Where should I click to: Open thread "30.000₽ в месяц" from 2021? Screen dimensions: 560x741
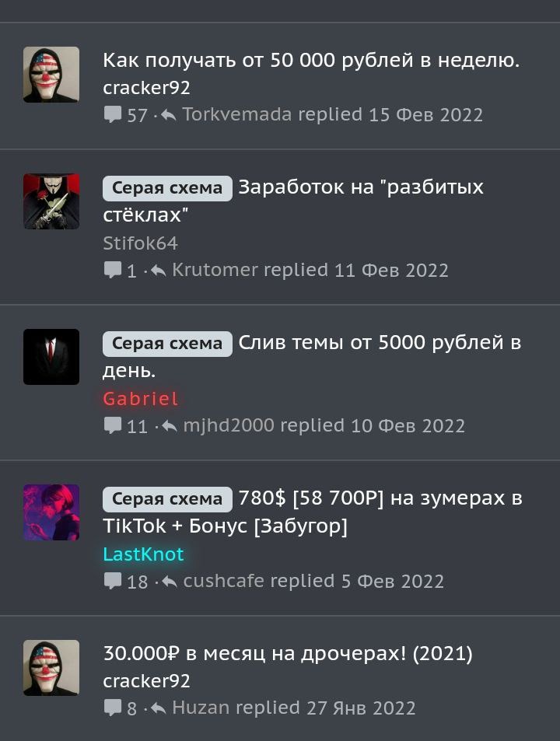pyautogui.click(x=287, y=654)
